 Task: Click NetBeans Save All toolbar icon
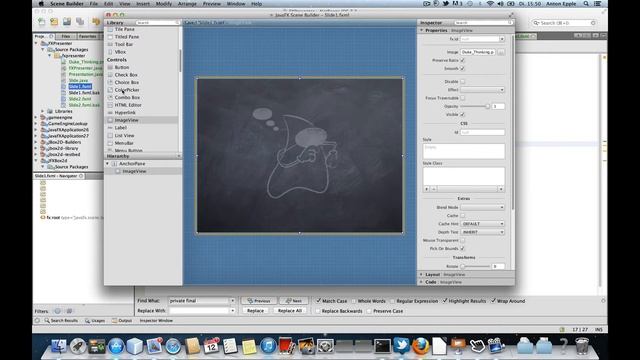pyautogui.click(x=80, y=22)
